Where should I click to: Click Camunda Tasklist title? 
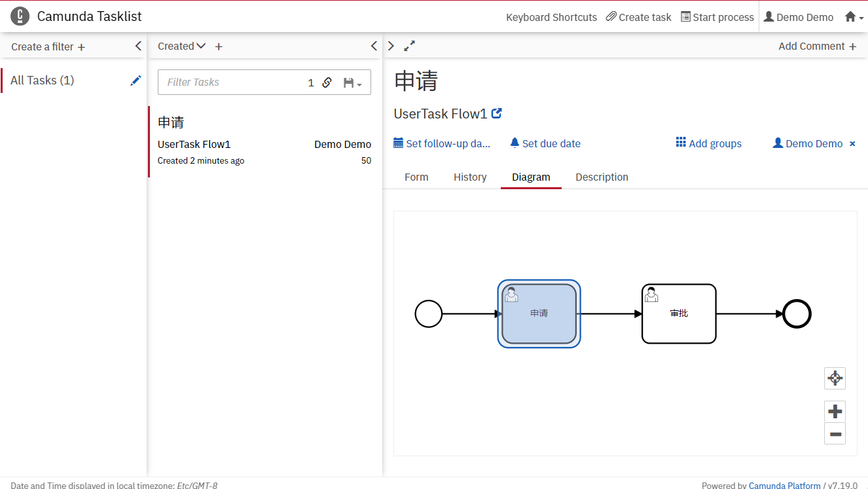tap(89, 16)
